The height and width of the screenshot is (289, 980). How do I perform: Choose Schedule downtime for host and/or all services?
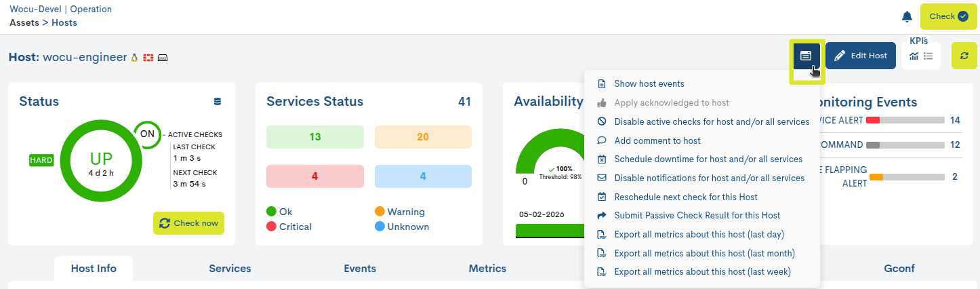point(708,159)
